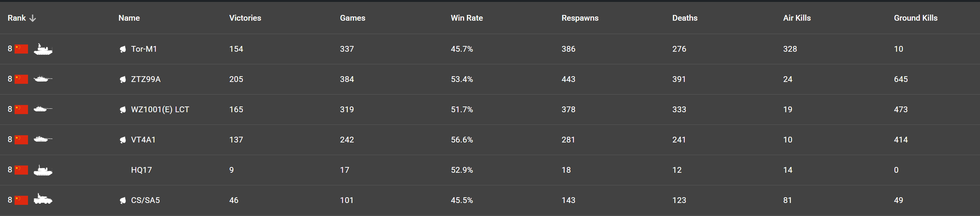980x216 pixels.
Task: Open the HQ17 vehicle name link
Action: pyautogui.click(x=142, y=170)
